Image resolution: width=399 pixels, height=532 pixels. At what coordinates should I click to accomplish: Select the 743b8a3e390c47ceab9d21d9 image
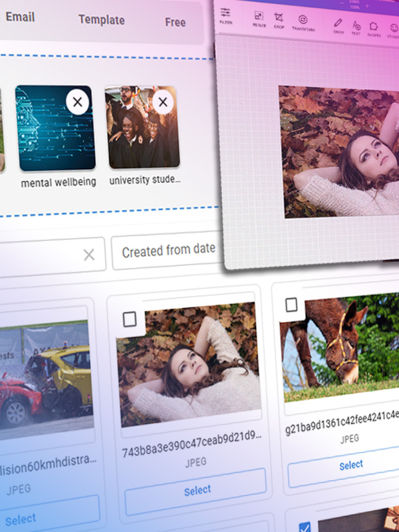pos(196,491)
